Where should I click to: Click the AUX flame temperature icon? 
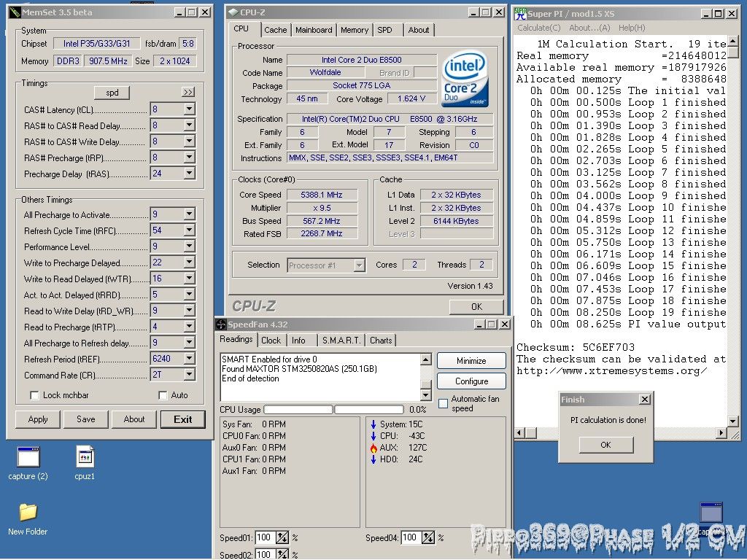(x=373, y=448)
